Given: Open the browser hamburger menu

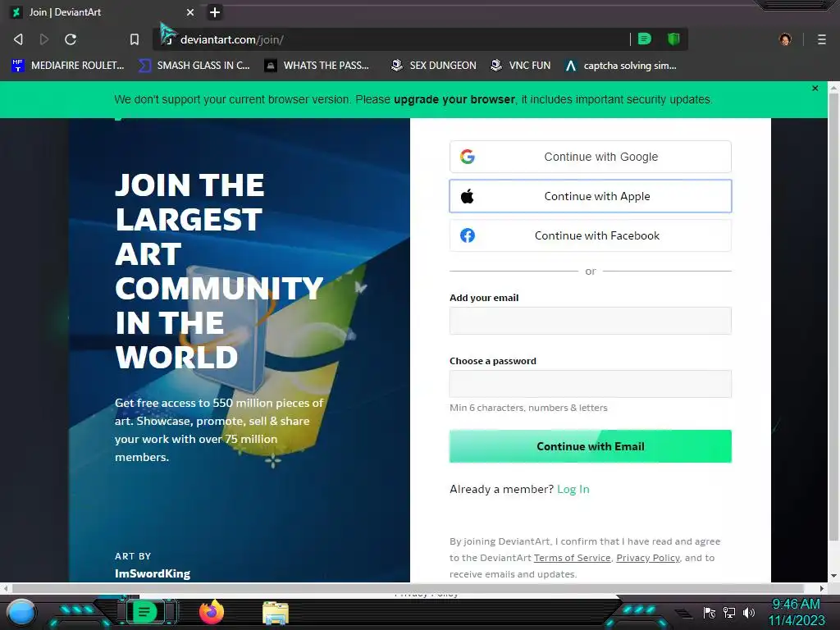Looking at the screenshot, I should tap(822, 39).
